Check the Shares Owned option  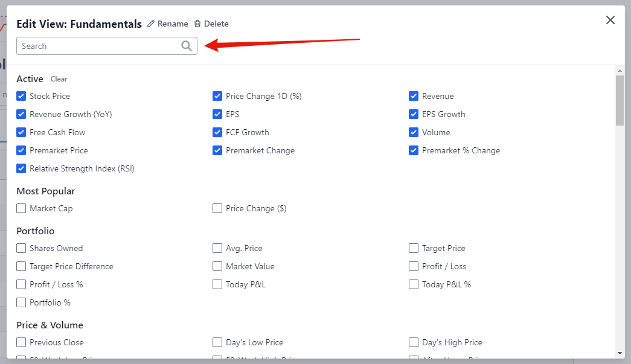pos(21,248)
